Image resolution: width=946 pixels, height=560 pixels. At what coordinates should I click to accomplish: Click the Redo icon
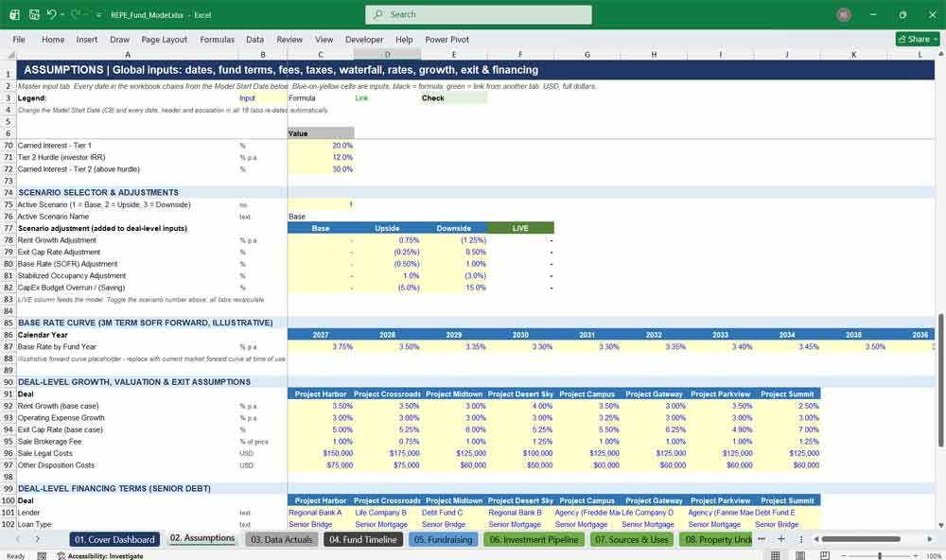[x=76, y=14]
